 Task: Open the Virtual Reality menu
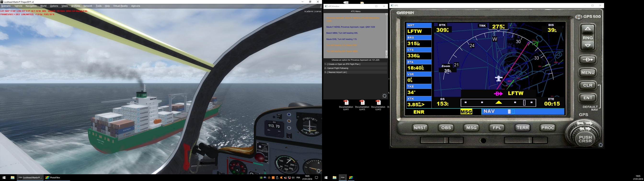[120, 6]
